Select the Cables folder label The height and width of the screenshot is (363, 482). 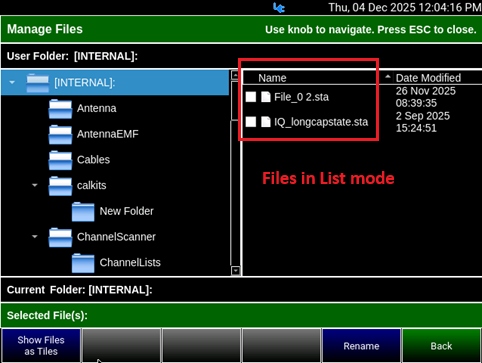[93, 160]
